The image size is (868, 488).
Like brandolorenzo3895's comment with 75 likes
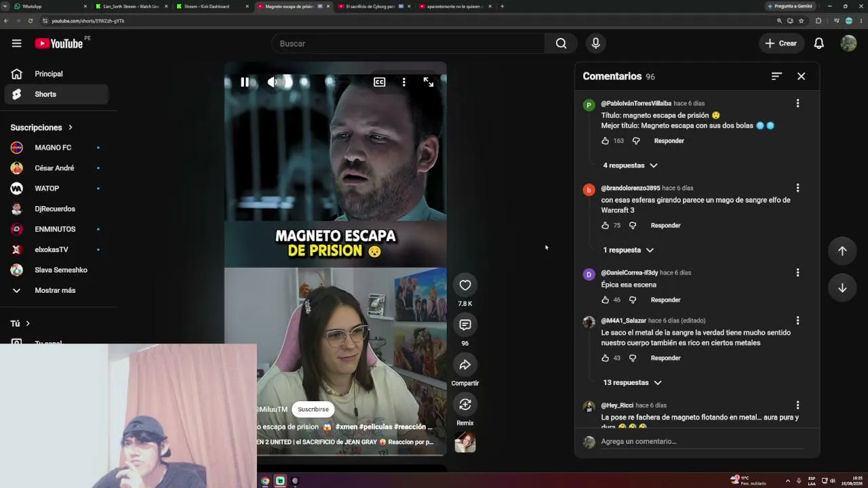[x=605, y=226]
